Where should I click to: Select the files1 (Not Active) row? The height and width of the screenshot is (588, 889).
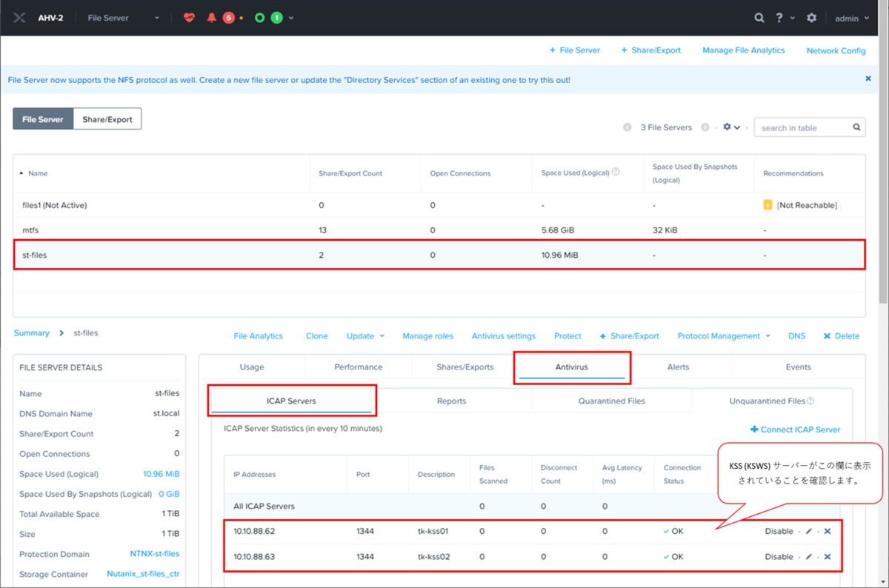point(439,205)
